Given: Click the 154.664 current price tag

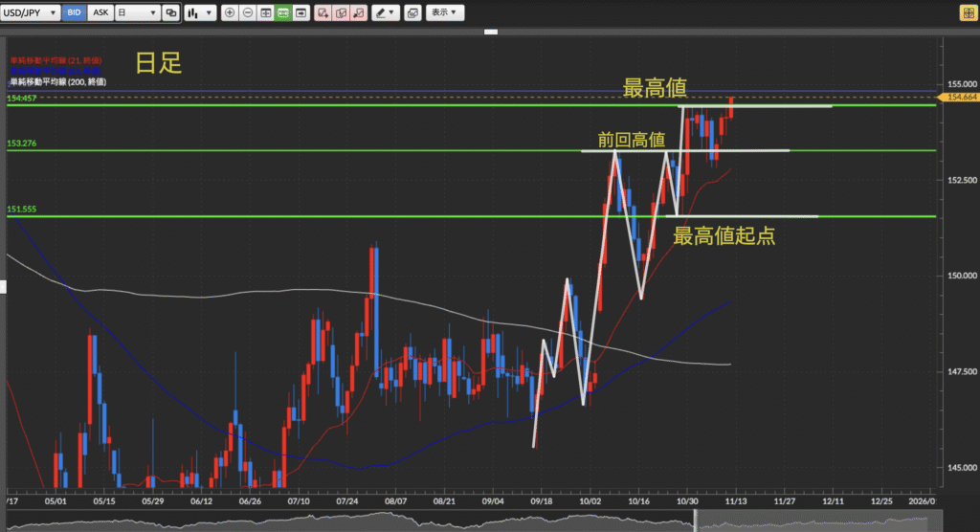Looking at the screenshot, I should (960, 97).
